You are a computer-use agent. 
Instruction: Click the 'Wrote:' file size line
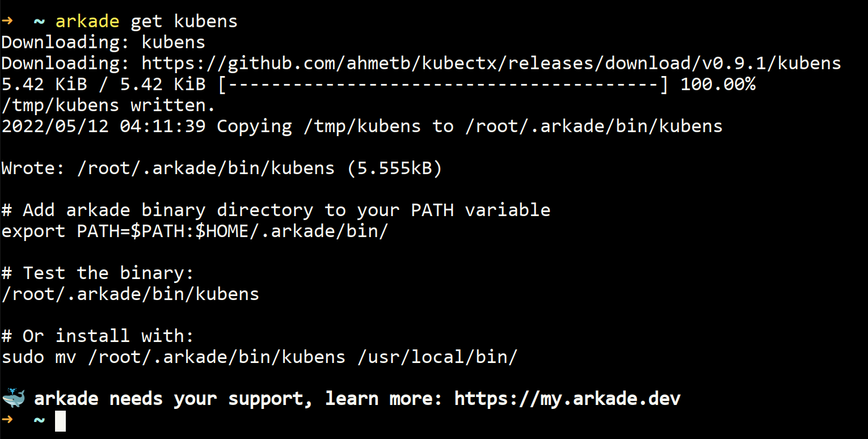click(x=221, y=168)
